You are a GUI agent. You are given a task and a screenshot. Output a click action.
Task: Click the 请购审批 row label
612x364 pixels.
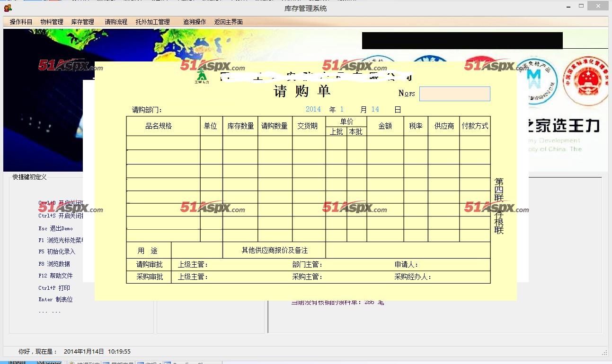[x=150, y=264]
